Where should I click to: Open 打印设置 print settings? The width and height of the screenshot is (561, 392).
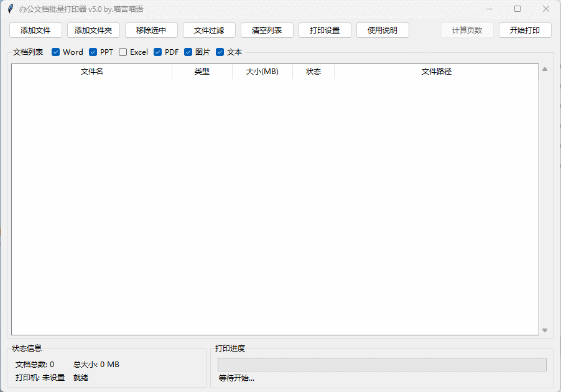(x=325, y=30)
